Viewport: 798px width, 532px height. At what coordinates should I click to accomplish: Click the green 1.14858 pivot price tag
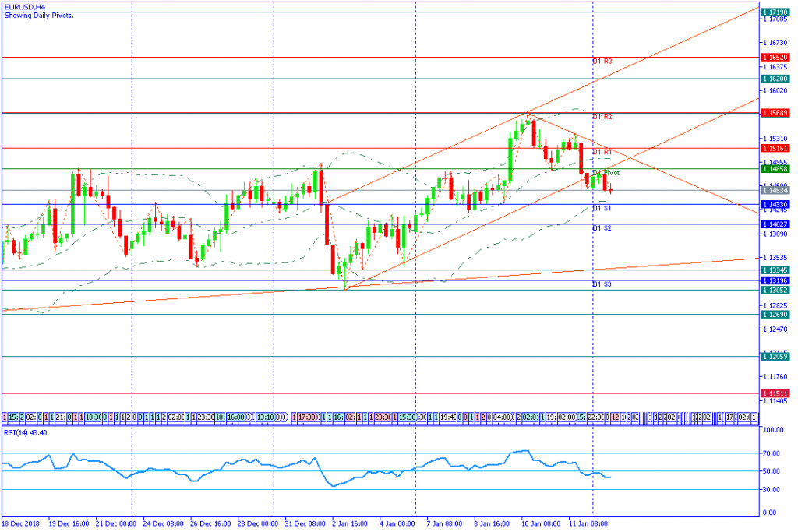[775, 169]
